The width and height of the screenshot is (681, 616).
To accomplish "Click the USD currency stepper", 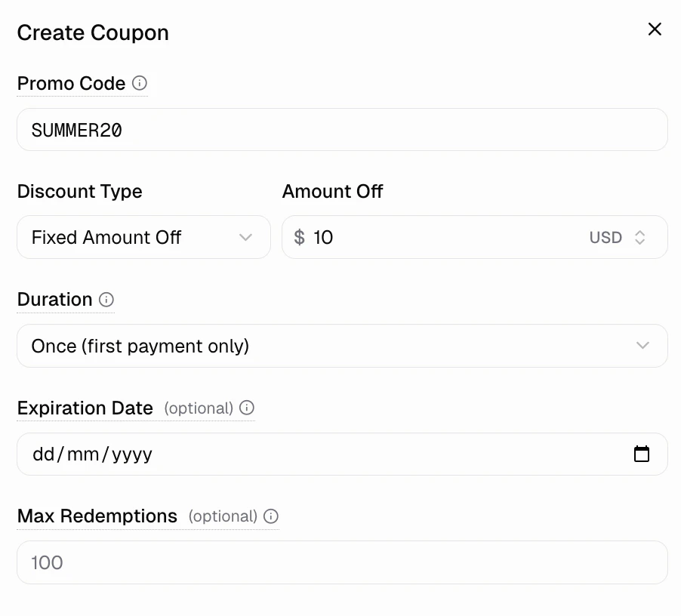I will tap(639, 237).
